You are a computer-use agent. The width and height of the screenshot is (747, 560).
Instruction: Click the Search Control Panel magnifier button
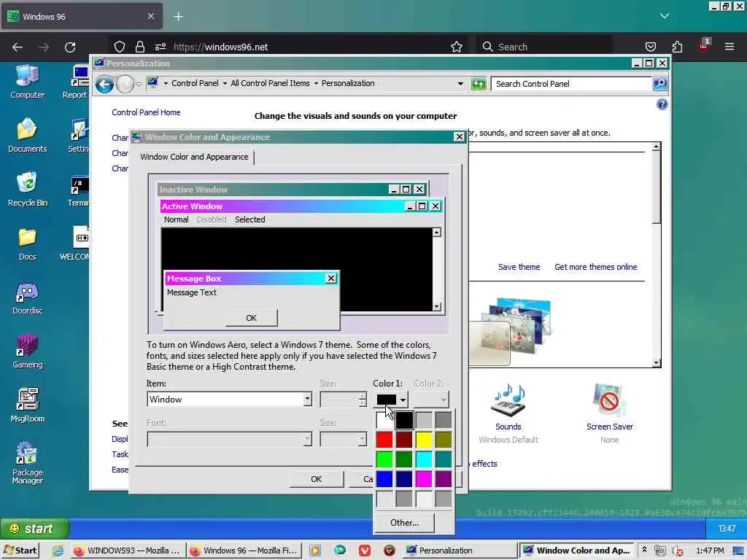(x=659, y=84)
